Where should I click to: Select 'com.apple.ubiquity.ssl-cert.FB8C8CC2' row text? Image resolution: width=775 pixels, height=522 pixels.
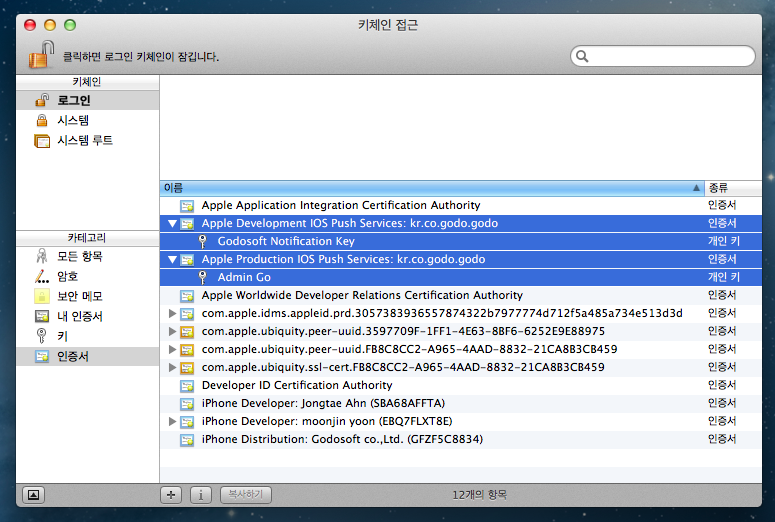[x=403, y=367]
